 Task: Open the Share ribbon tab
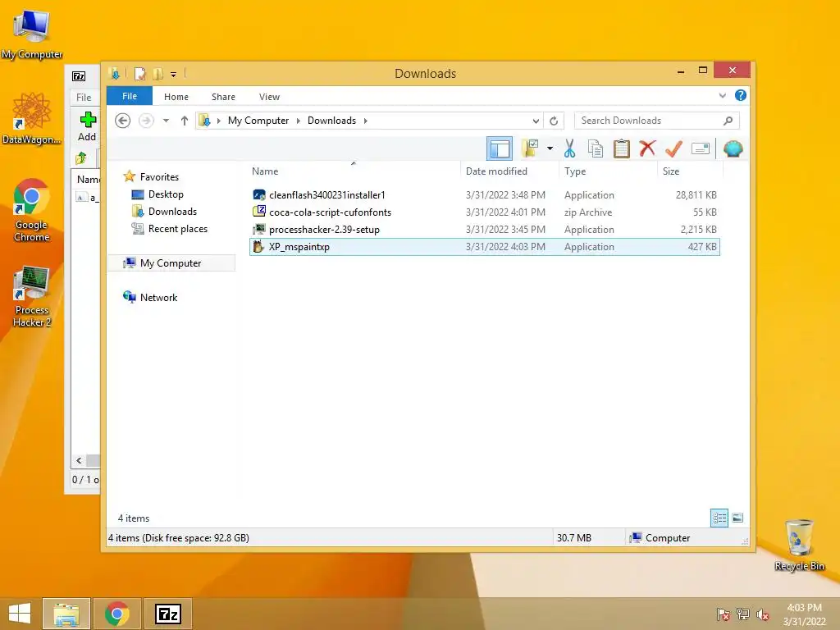[x=223, y=97]
